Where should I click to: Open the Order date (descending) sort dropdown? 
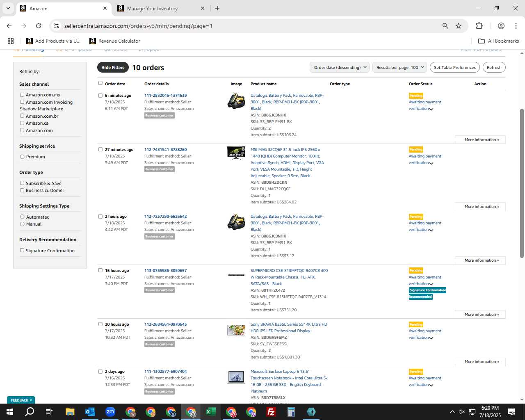click(x=340, y=67)
